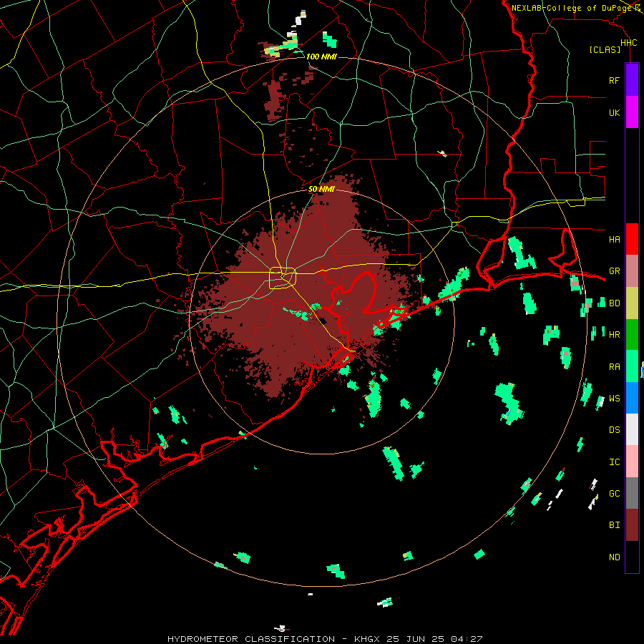Click the "RF" legend label
This screenshot has height=644, width=644.
point(615,80)
